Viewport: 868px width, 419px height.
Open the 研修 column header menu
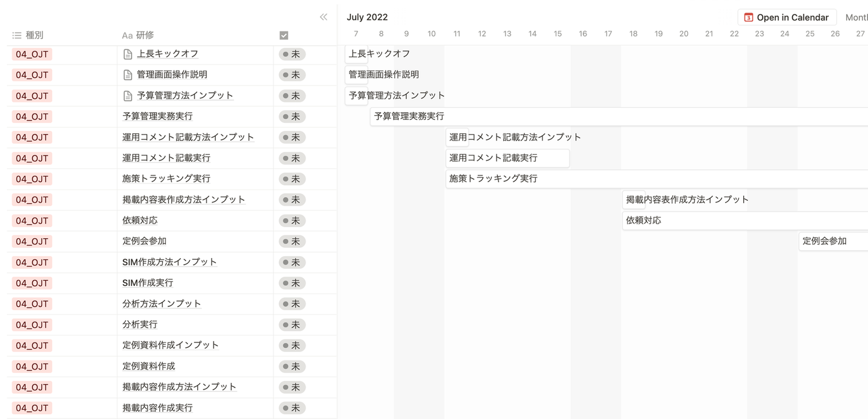pos(145,36)
